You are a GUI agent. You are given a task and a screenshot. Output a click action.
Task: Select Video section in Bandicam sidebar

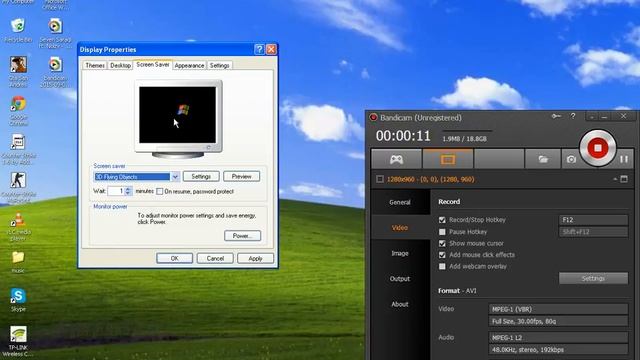coord(400,228)
